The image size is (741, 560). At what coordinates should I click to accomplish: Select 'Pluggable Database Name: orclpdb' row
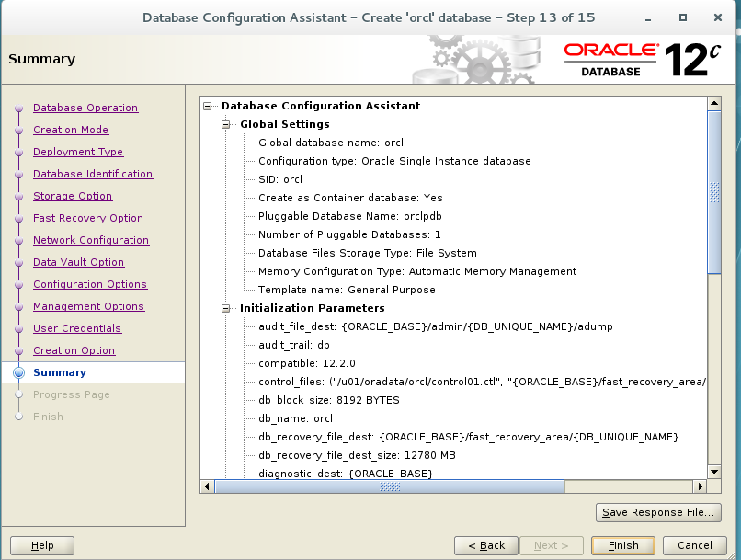coord(349,216)
